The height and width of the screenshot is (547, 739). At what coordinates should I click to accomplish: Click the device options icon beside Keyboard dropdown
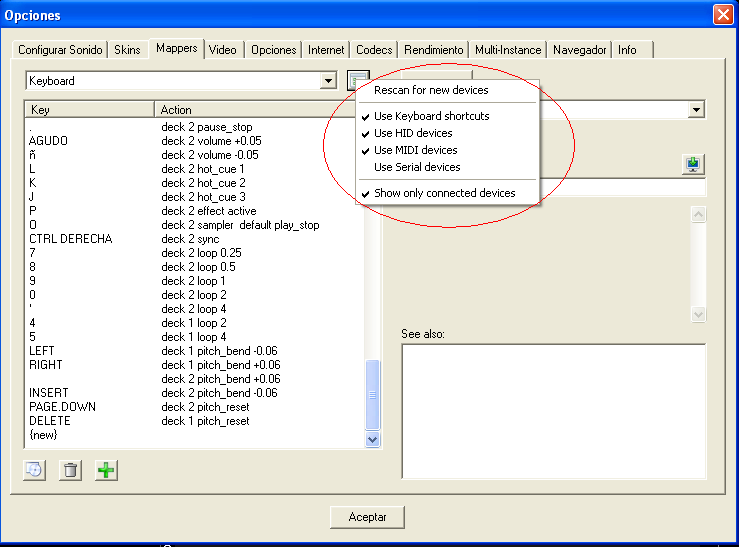(x=359, y=80)
